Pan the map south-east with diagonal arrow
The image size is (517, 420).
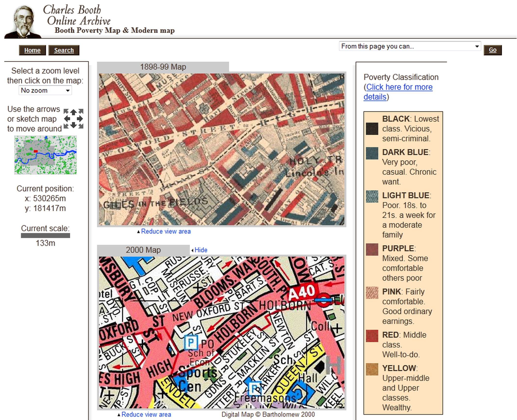81,126
